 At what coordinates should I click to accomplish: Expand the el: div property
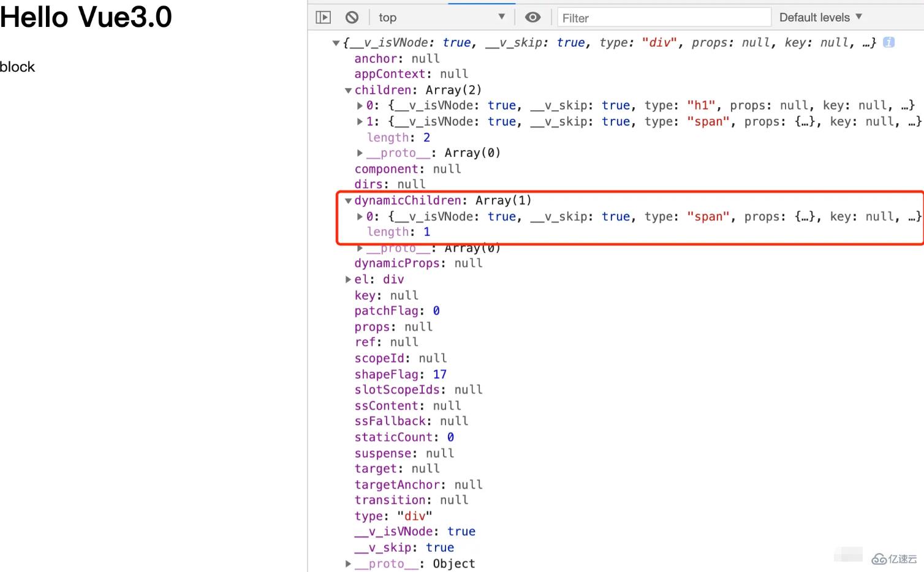point(348,280)
